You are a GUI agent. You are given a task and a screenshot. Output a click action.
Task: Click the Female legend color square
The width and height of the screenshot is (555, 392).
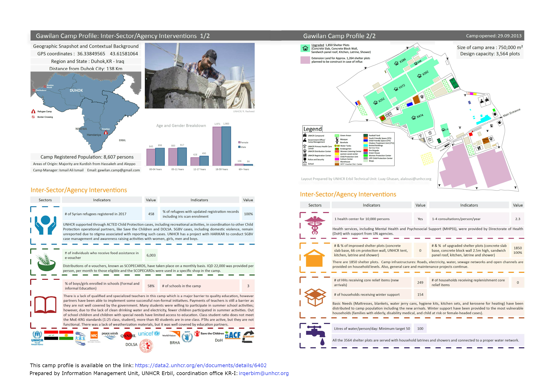tap(239, 142)
